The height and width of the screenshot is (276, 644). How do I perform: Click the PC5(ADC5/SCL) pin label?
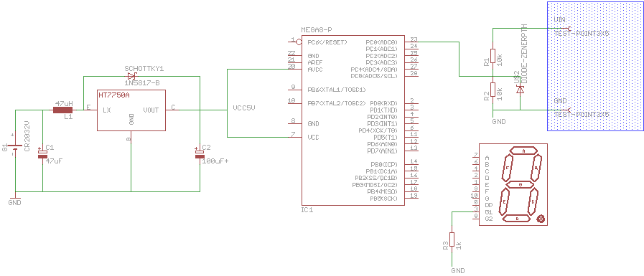coord(374,76)
